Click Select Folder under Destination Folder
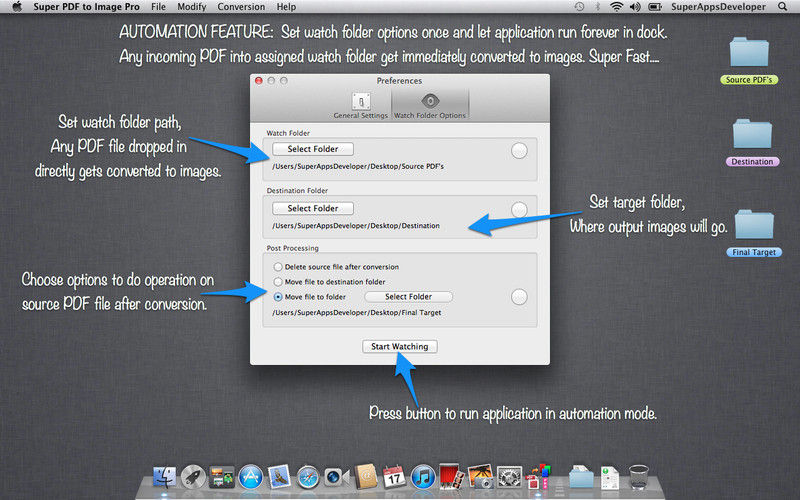This screenshot has height=500, width=800. 312,209
